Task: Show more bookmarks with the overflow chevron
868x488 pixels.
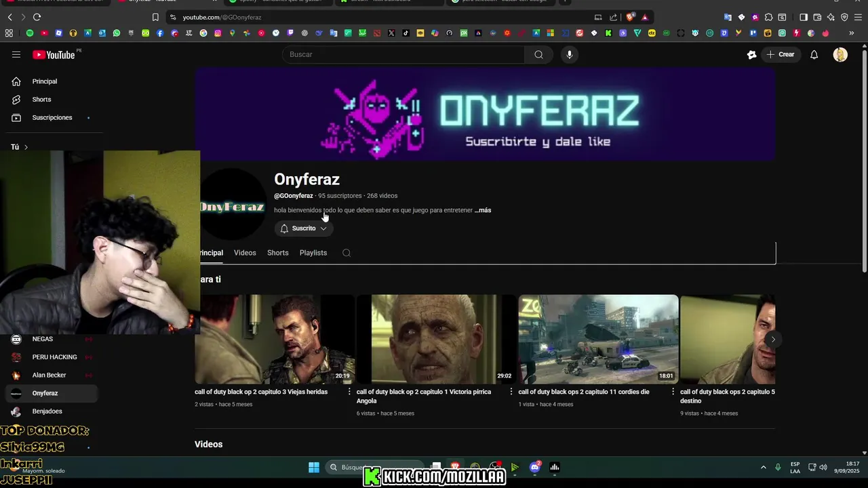Action: (852, 33)
